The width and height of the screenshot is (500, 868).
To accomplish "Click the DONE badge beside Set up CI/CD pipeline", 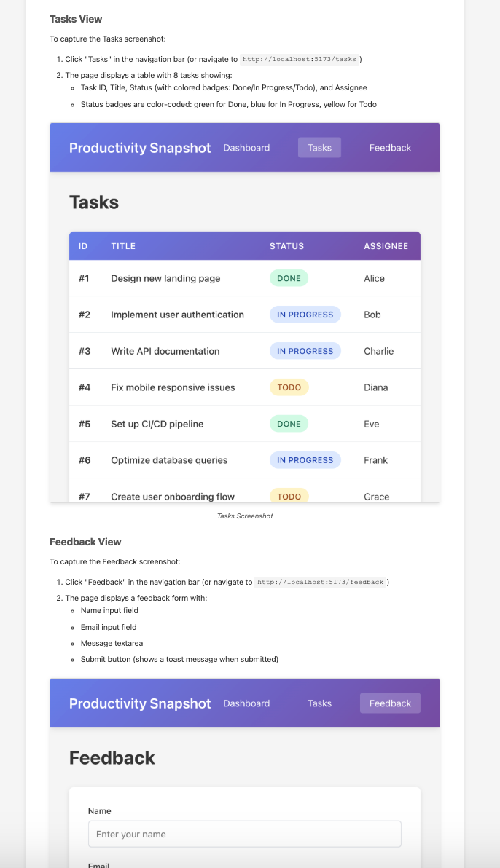I will tap(289, 423).
